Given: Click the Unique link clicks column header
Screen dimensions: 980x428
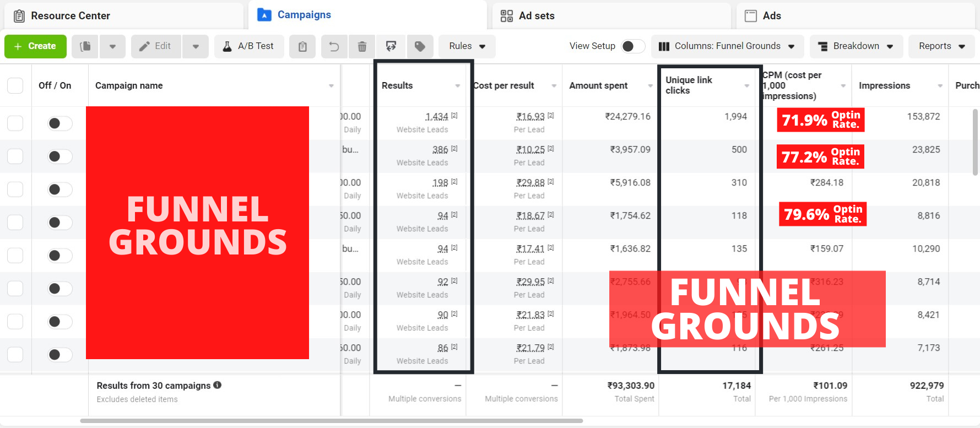Looking at the screenshot, I should point(689,85).
